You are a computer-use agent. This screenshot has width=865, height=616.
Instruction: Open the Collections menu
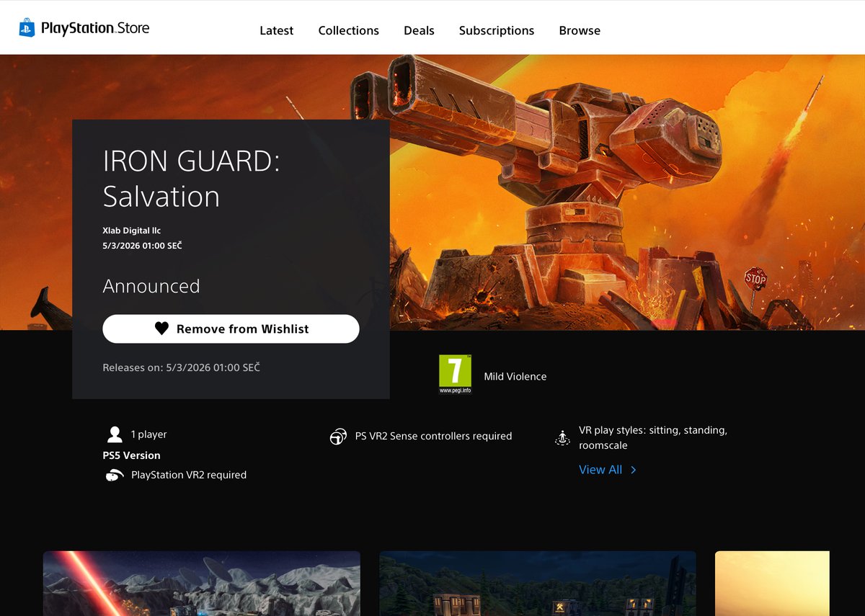click(349, 30)
